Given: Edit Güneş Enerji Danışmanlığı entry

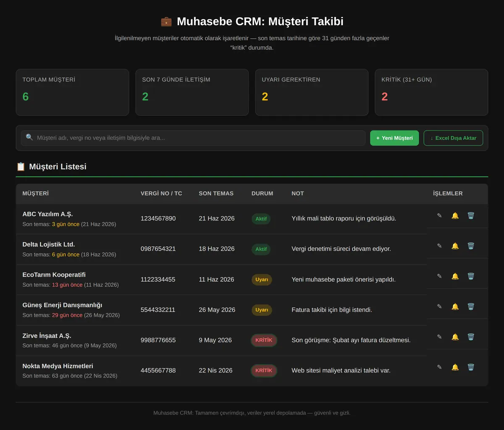Looking at the screenshot, I should (x=439, y=307).
